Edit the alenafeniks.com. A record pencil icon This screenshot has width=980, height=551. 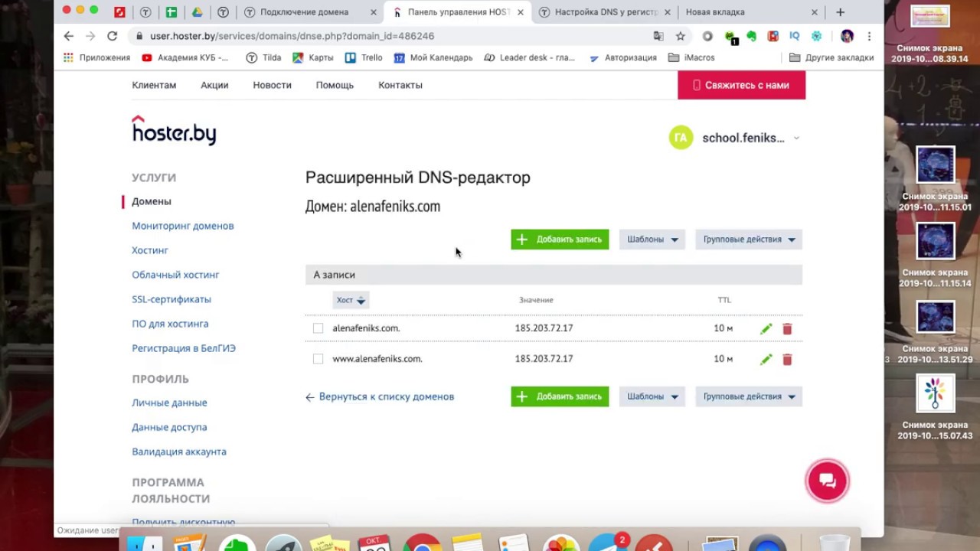[766, 328]
